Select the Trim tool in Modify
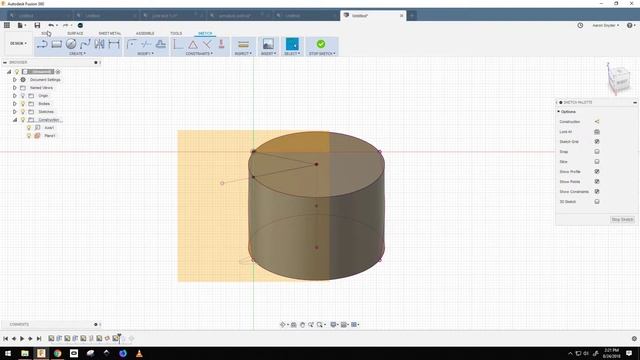Screen dimensions: 640x360 click(x=146, y=44)
